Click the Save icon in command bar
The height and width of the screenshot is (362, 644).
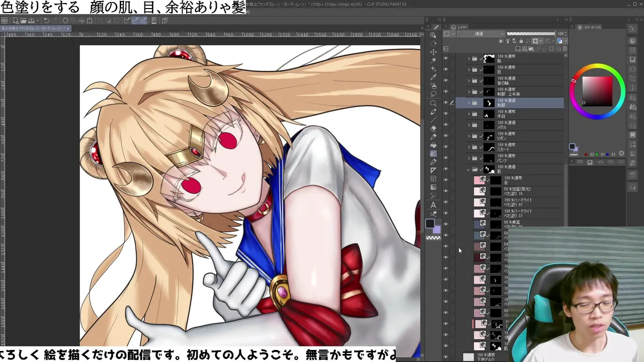pos(31,21)
